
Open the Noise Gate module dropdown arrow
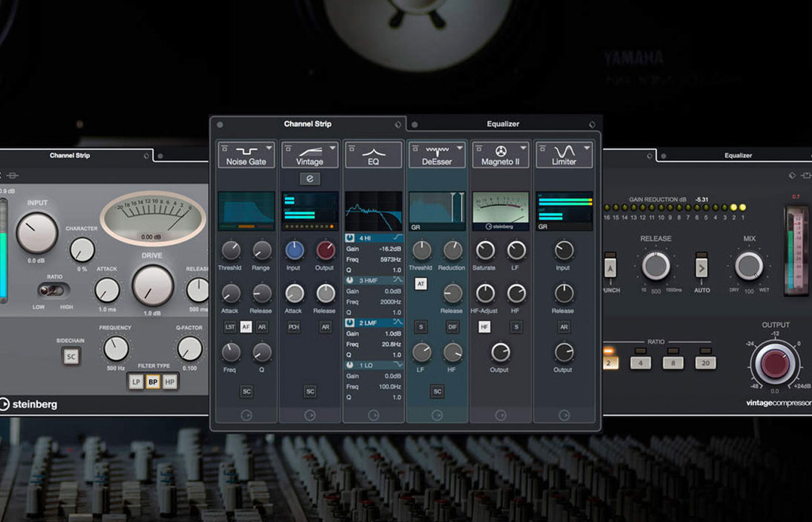(x=269, y=148)
